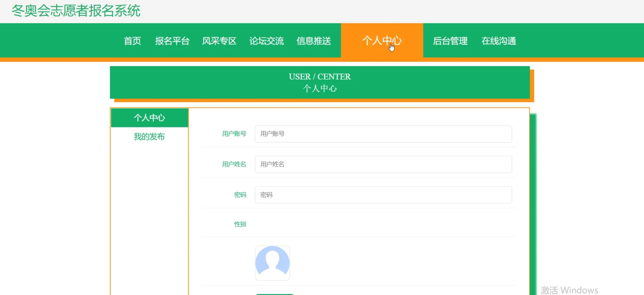Select 个人中心 in the sidebar
The height and width of the screenshot is (295, 644).
pos(149,118)
